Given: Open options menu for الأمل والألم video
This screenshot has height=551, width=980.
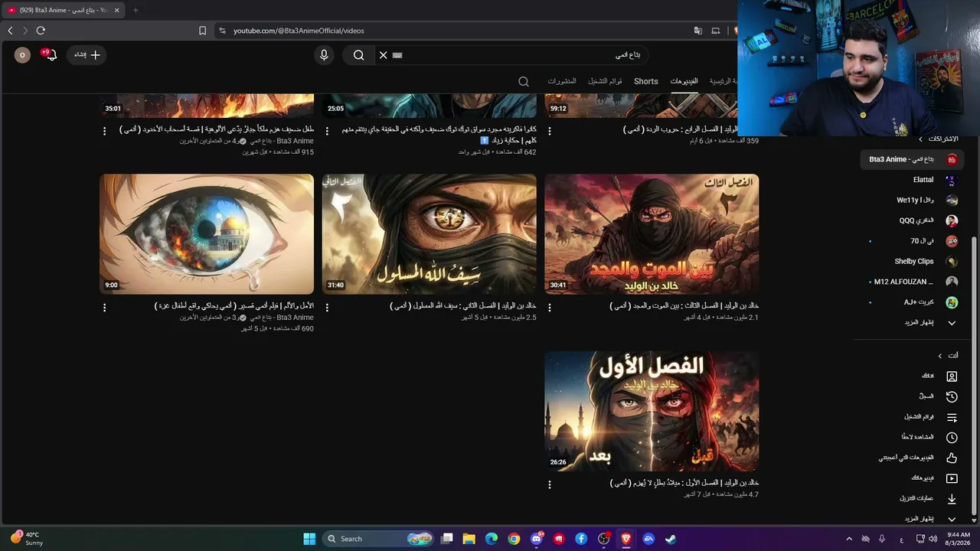Looking at the screenshot, I should point(105,307).
